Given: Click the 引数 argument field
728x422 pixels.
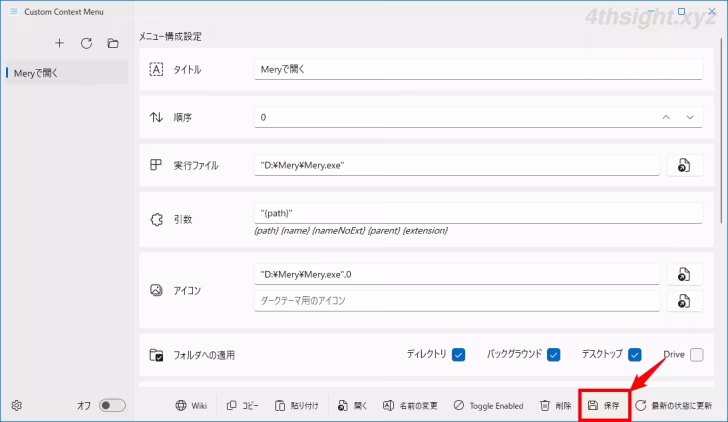Looking at the screenshot, I should [478, 213].
